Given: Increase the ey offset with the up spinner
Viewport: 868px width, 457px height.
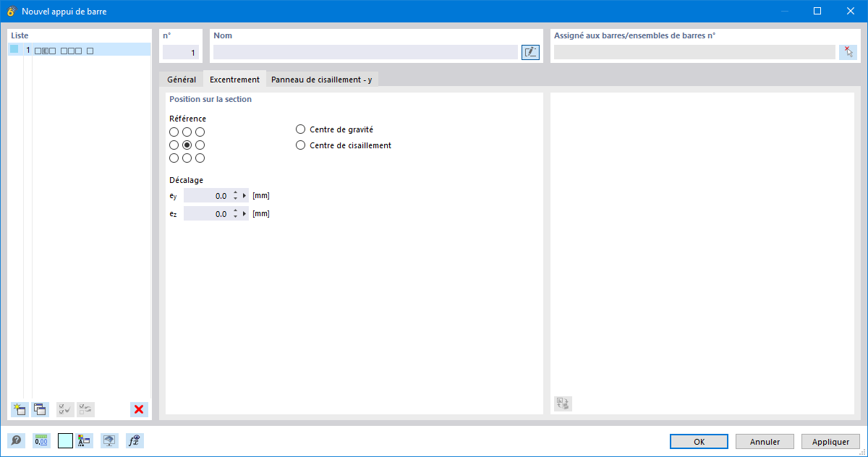Looking at the screenshot, I should 236,192.
